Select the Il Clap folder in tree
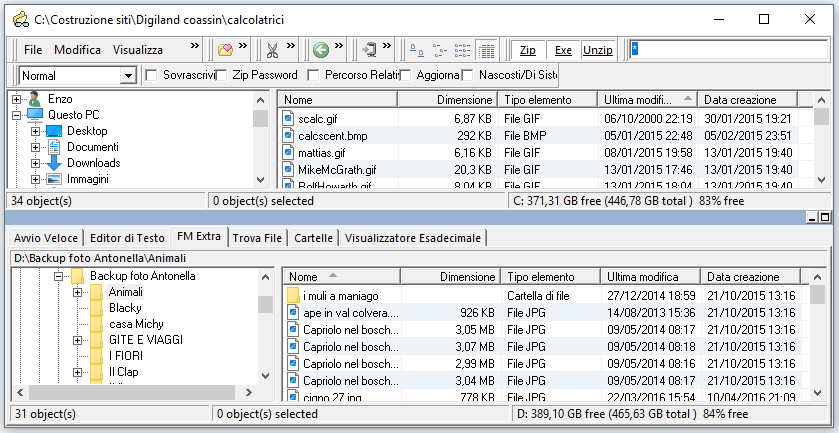This screenshot has width=839, height=433. click(124, 371)
